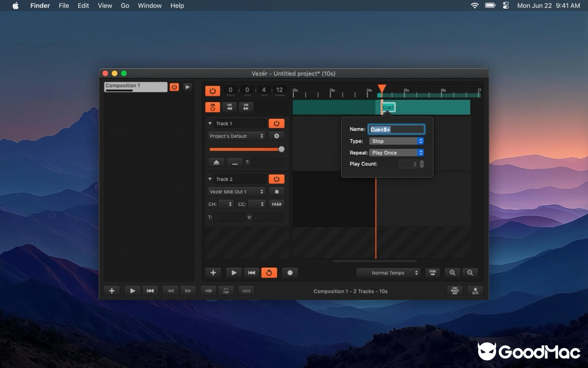Toggle the Auto button
The width and height of the screenshot is (588, 368).
(x=475, y=291)
